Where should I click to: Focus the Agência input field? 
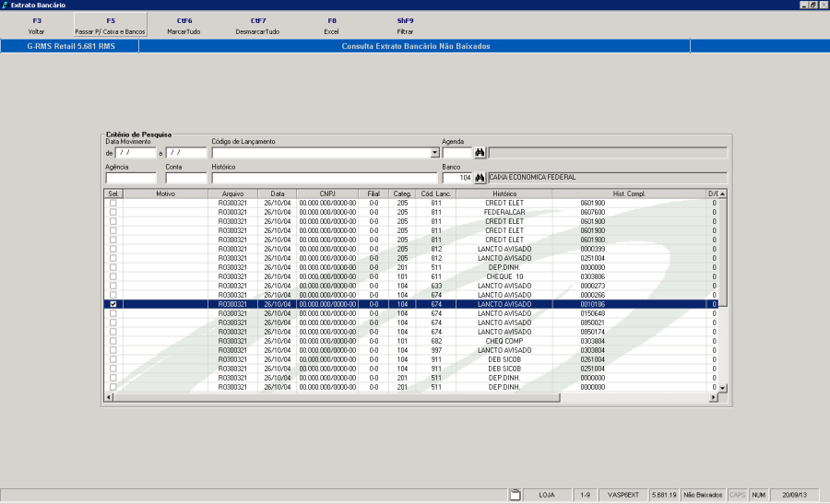click(x=131, y=178)
